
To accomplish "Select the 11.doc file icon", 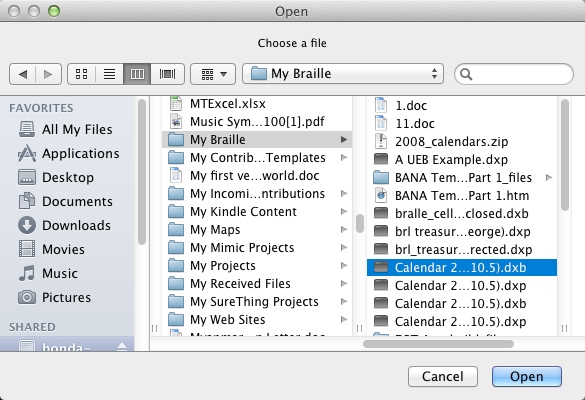I will tap(381, 123).
